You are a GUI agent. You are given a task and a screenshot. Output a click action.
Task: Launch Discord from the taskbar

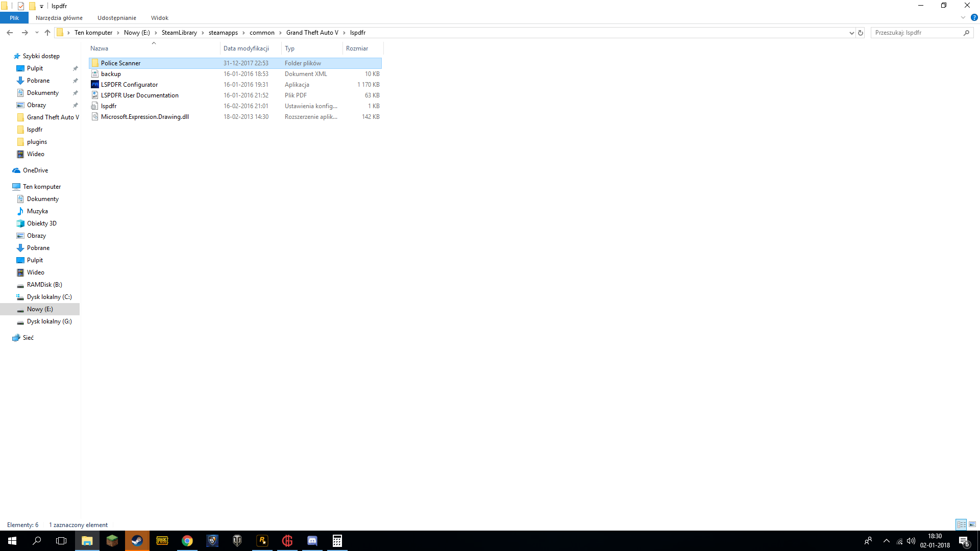[x=312, y=541]
